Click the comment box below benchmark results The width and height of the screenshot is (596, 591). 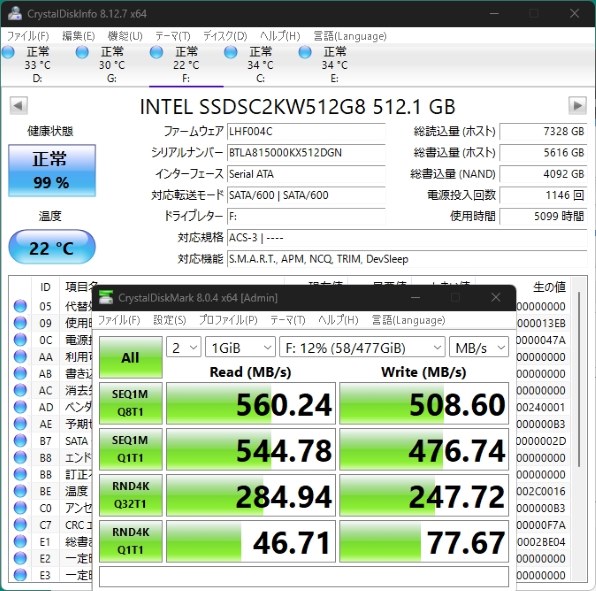304,577
